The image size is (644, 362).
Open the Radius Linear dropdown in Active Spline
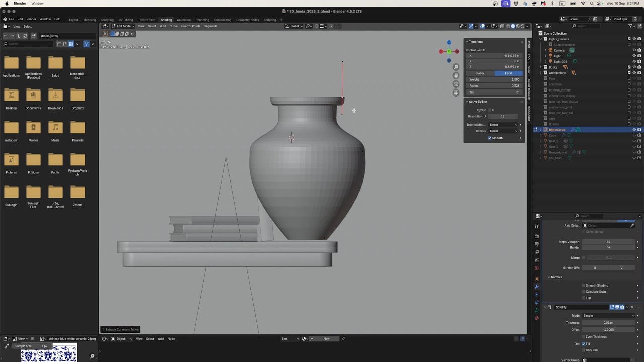click(x=503, y=131)
